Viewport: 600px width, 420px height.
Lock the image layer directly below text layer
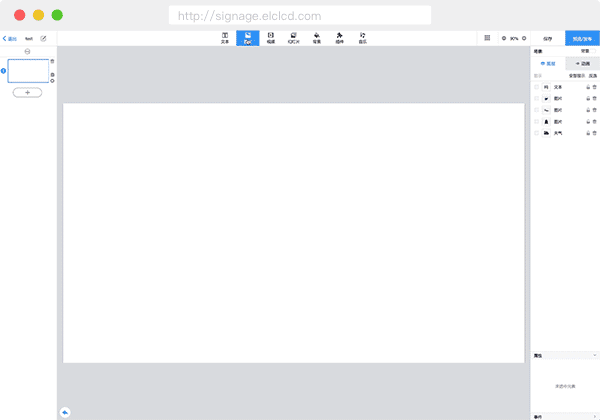point(588,99)
